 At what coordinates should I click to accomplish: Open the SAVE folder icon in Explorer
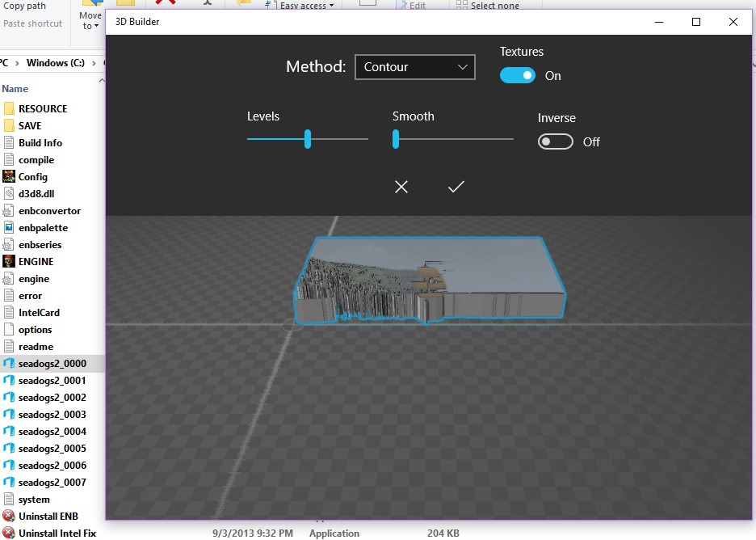[9, 125]
